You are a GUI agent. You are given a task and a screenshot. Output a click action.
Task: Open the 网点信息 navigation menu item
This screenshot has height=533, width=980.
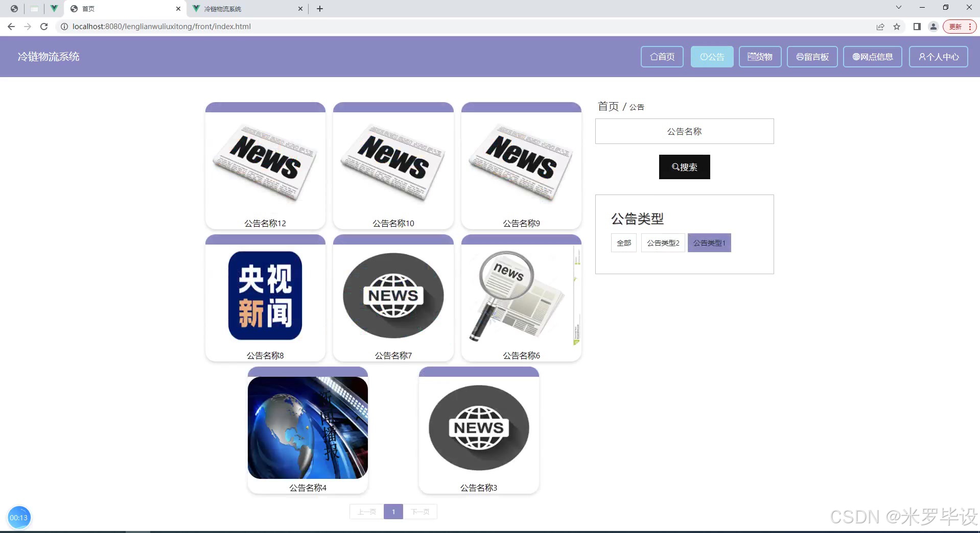click(x=872, y=57)
